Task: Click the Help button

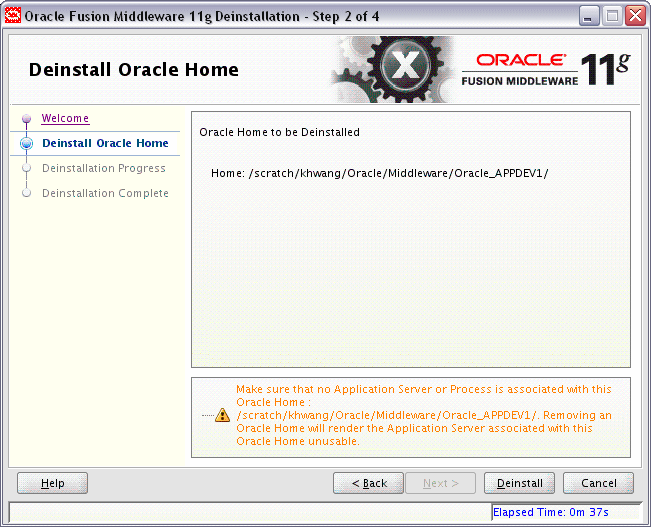Action: 52,483
